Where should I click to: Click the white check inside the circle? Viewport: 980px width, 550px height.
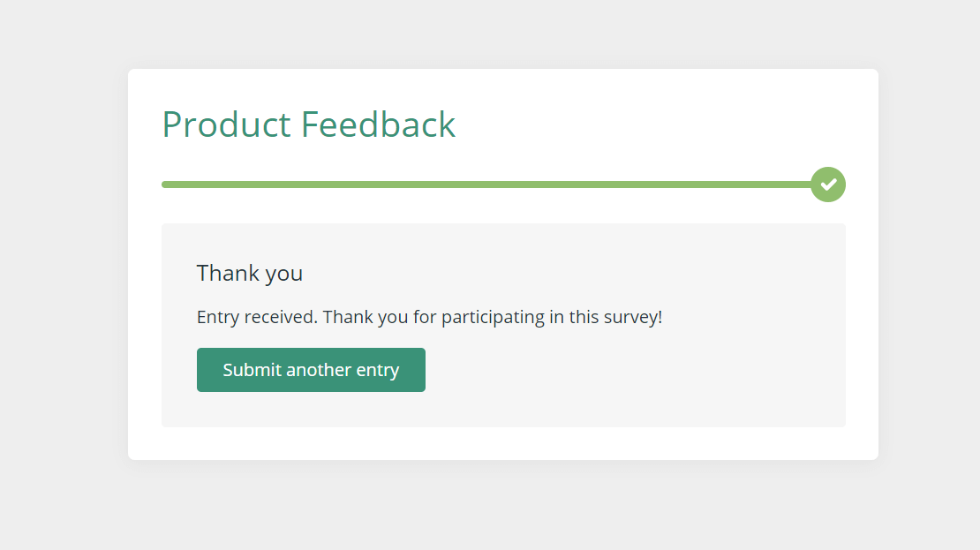point(828,185)
